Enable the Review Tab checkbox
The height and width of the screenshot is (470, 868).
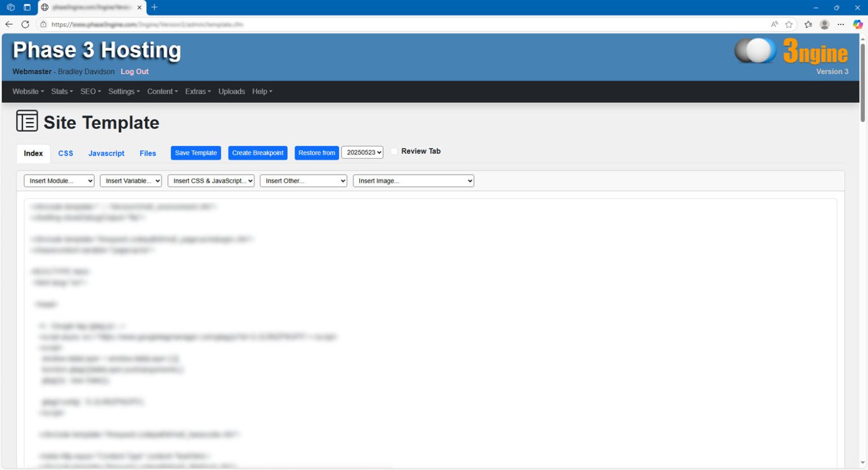pos(394,151)
